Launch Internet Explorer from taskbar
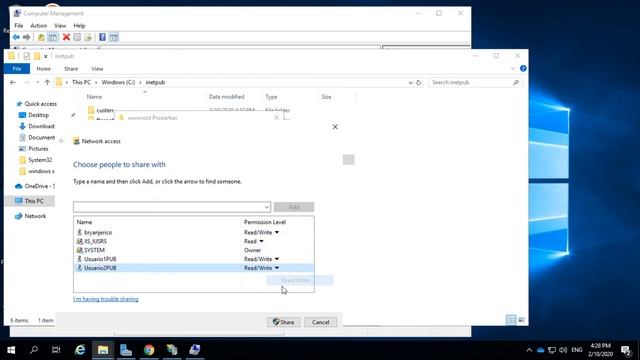This screenshot has height=360, width=640. [x=80, y=350]
